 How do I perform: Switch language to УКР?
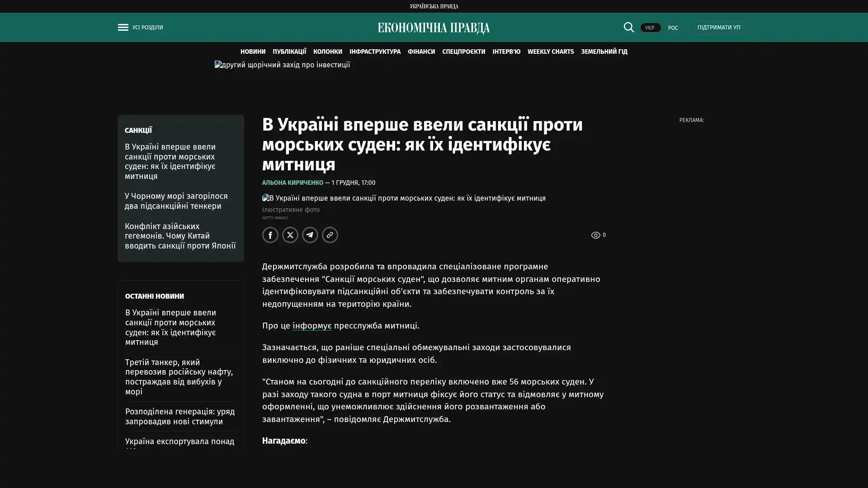coord(650,28)
